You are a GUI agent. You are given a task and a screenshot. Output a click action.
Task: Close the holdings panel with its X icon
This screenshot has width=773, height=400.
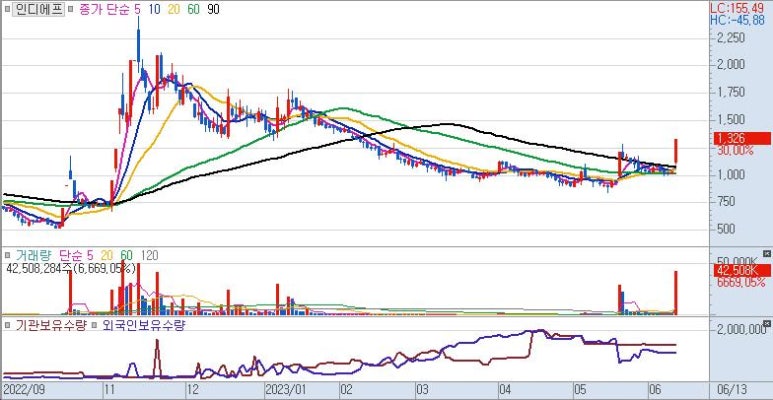click(x=766, y=323)
